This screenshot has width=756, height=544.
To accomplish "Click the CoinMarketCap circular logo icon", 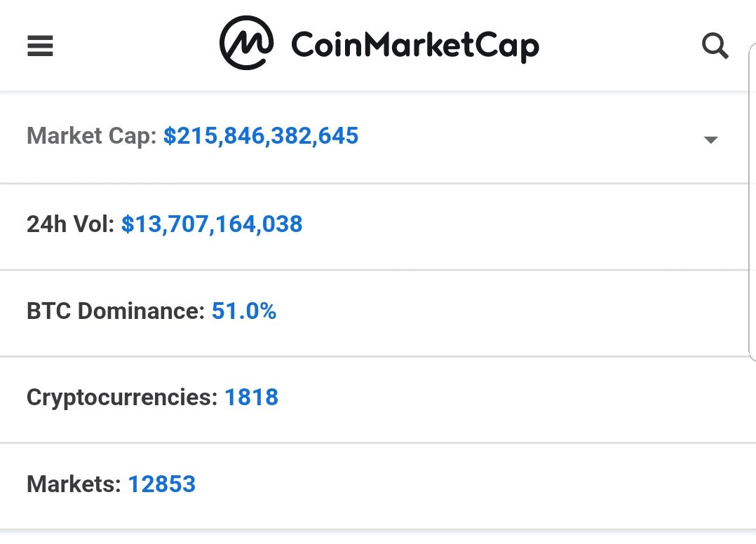I will 246,43.
